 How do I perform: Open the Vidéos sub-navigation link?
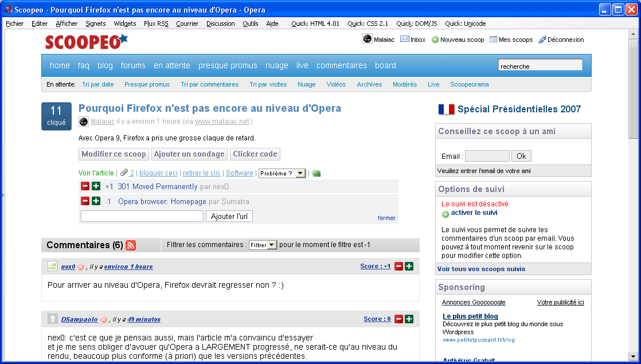point(336,85)
